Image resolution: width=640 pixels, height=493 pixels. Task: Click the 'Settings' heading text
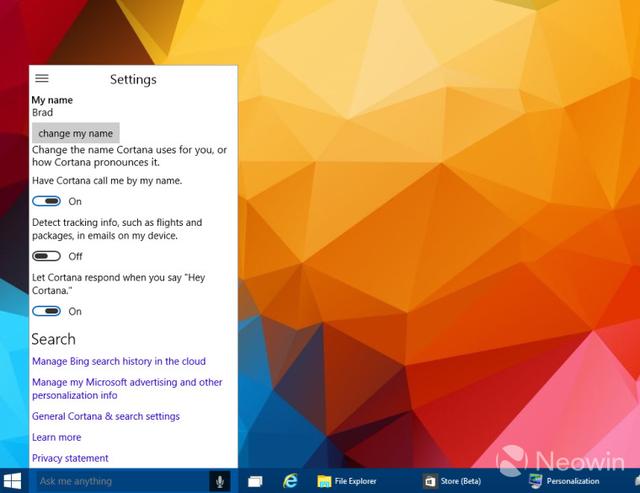(x=133, y=79)
